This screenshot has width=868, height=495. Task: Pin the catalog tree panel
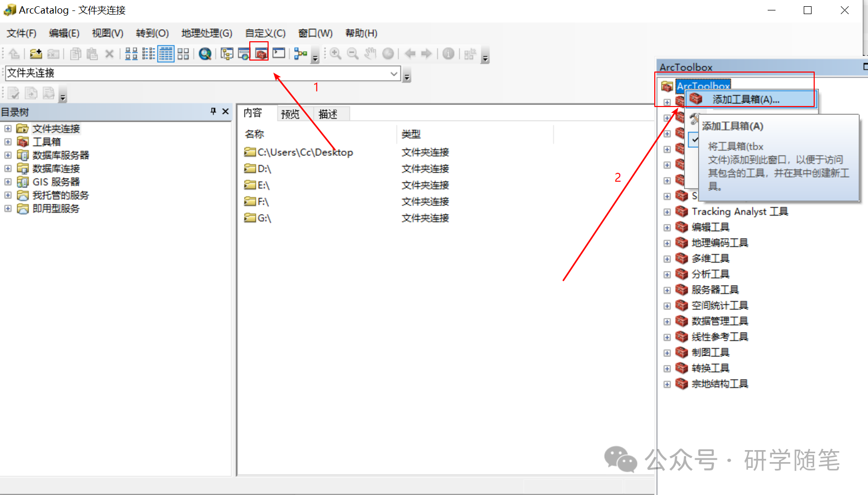click(213, 111)
